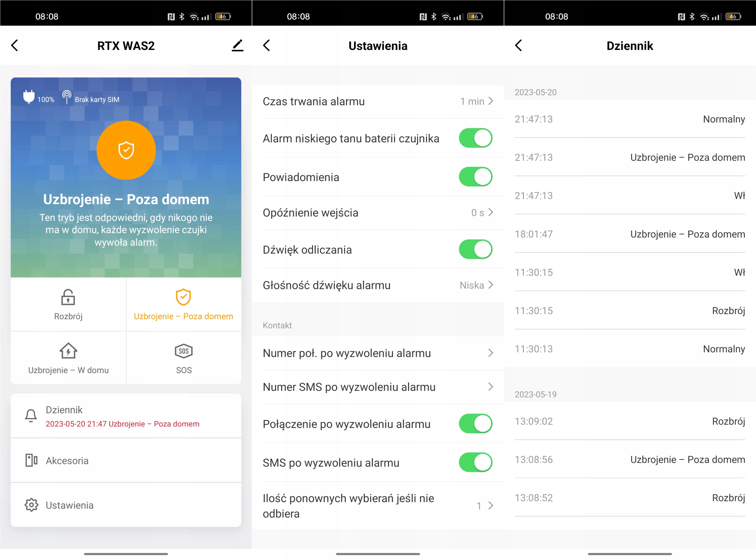This screenshot has width=756, height=560.
Task: Toggle Alarm niskiego stanu baterii czujnika switch
Action: coord(475,138)
